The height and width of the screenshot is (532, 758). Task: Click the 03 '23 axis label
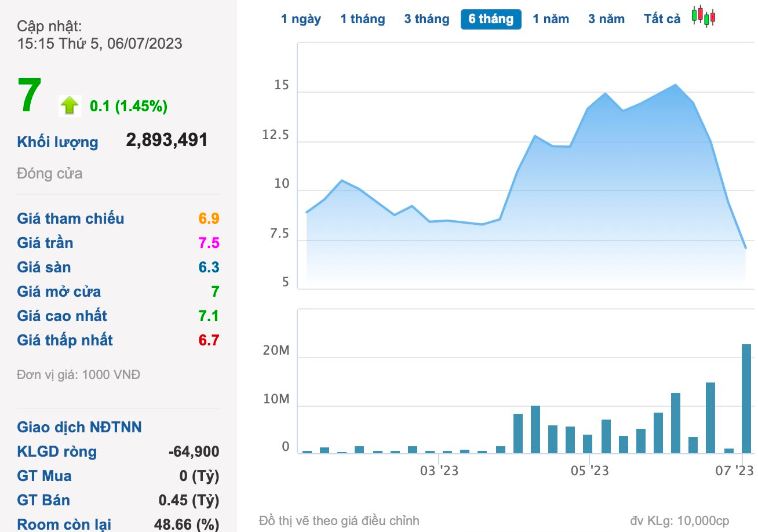439,471
